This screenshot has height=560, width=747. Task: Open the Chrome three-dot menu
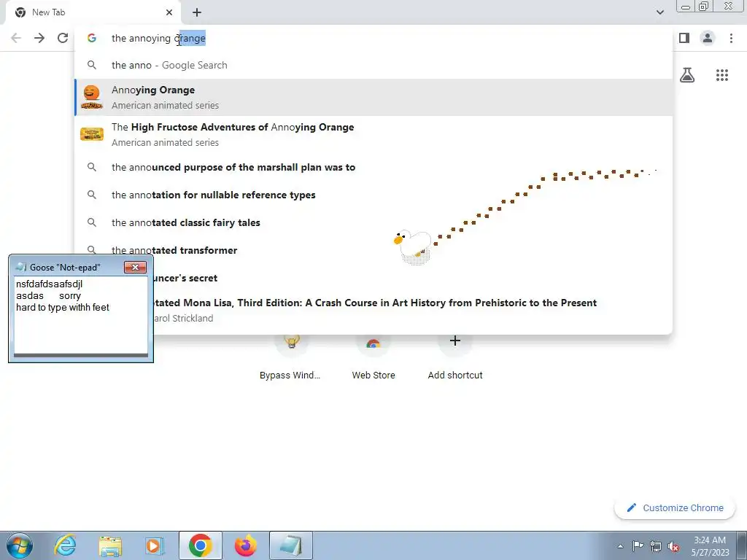point(731,38)
